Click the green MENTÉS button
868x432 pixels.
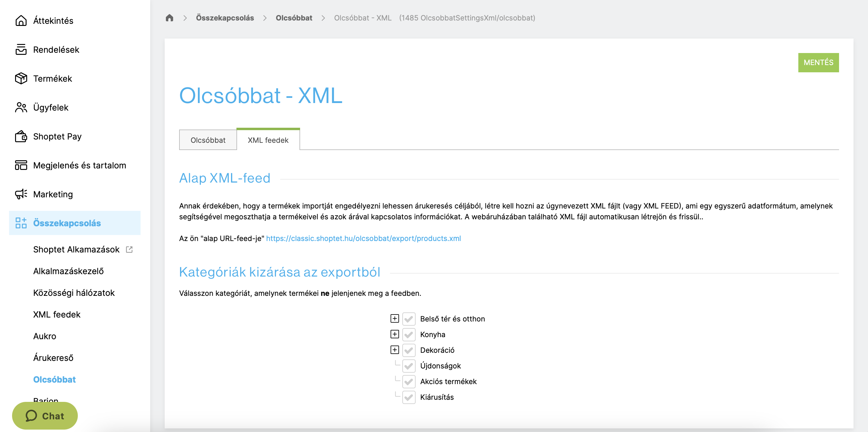[x=819, y=63]
